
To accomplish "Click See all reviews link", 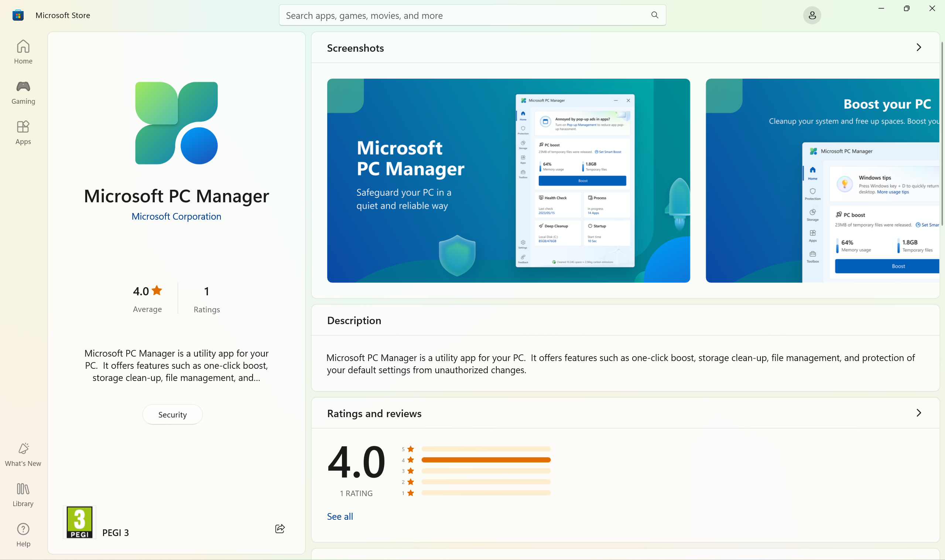I will [340, 516].
